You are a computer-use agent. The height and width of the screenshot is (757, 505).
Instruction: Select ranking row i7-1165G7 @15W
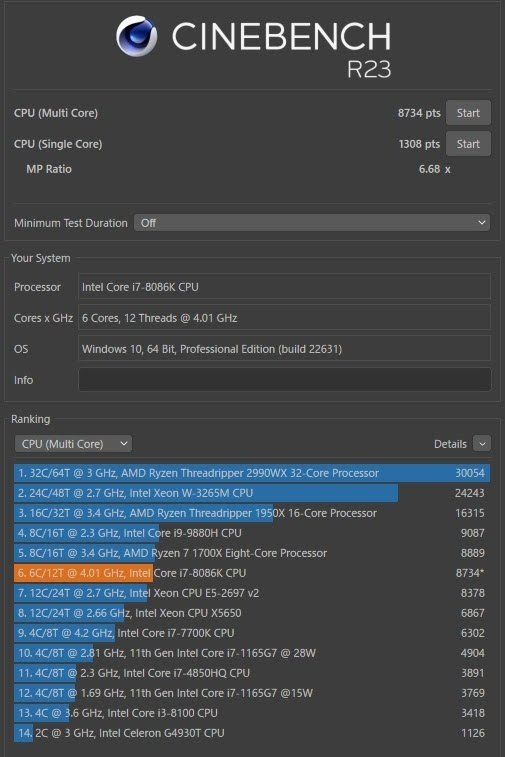[x=252, y=693]
